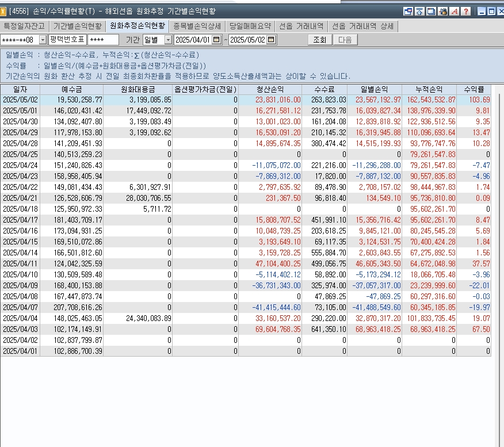The width and height of the screenshot is (504, 447).
Task: Click the 원화대용금 column header
Action: pyautogui.click(x=138, y=89)
